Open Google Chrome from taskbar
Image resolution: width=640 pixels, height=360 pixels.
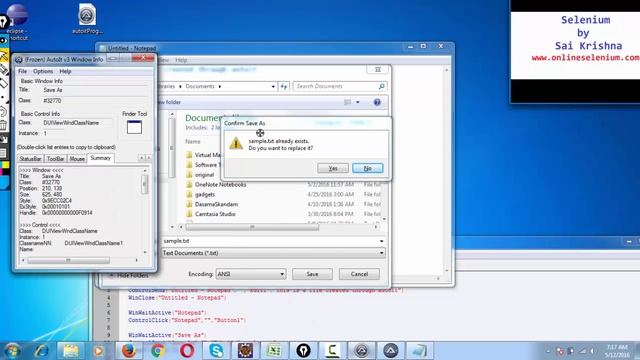(158, 351)
